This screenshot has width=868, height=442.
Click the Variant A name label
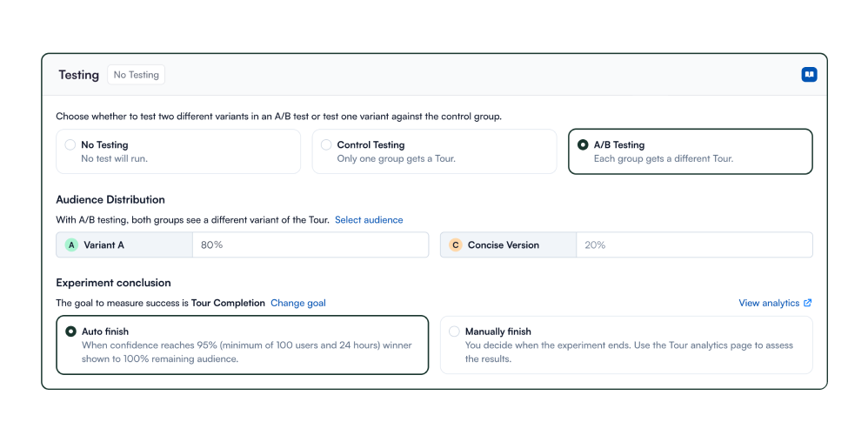pos(104,245)
